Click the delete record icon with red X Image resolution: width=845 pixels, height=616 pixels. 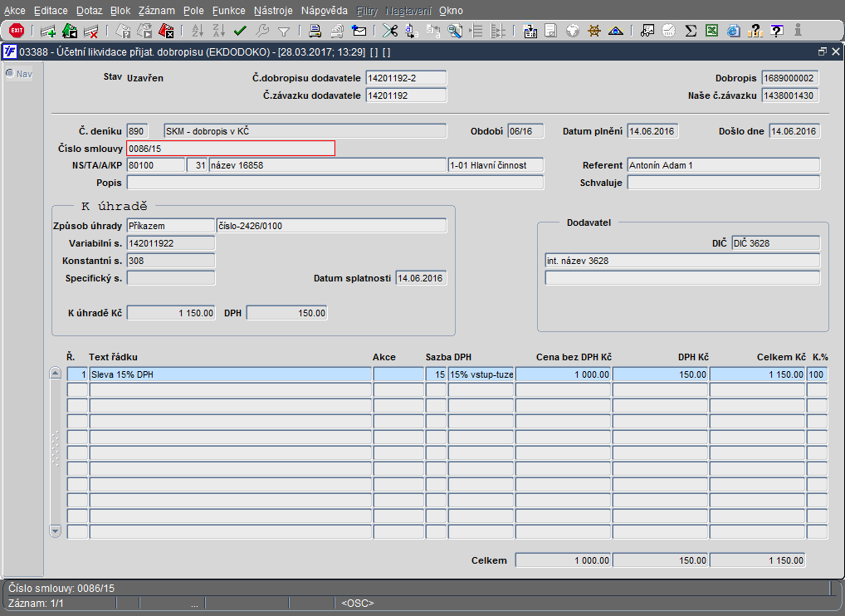click(91, 31)
